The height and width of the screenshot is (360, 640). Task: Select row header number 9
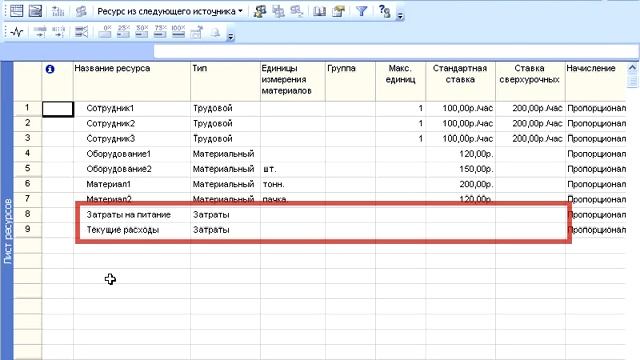coord(27,230)
